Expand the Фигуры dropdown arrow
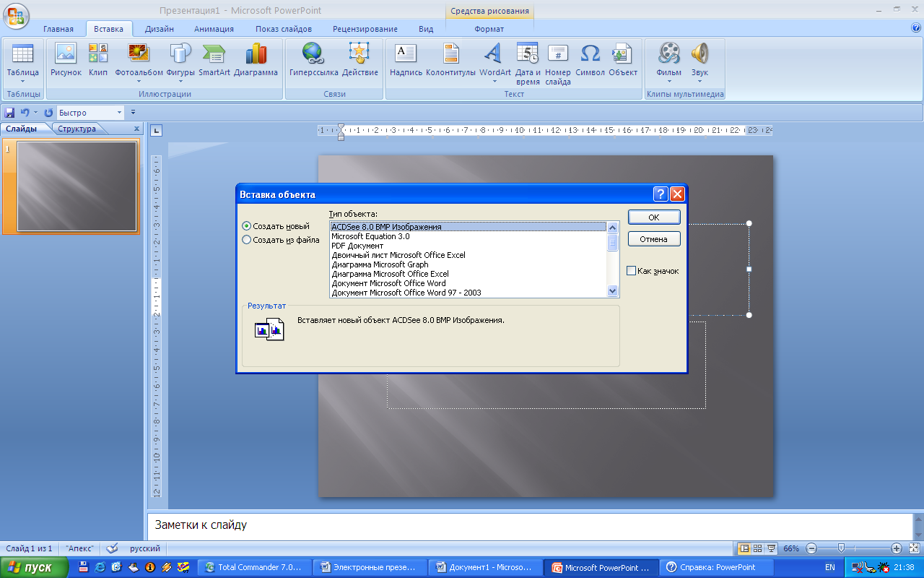The width and height of the screenshot is (924, 578). click(180, 82)
